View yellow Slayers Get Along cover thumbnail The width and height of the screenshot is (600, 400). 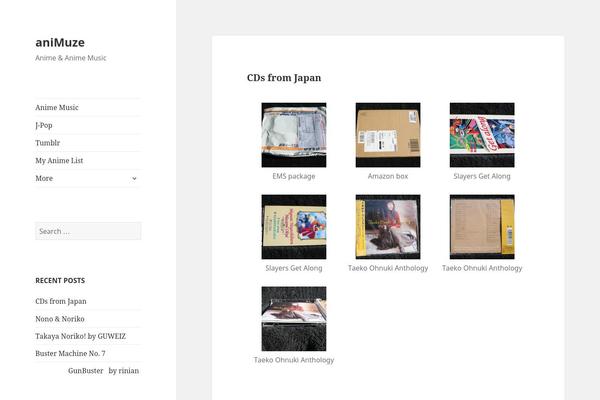[x=294, y=227]
